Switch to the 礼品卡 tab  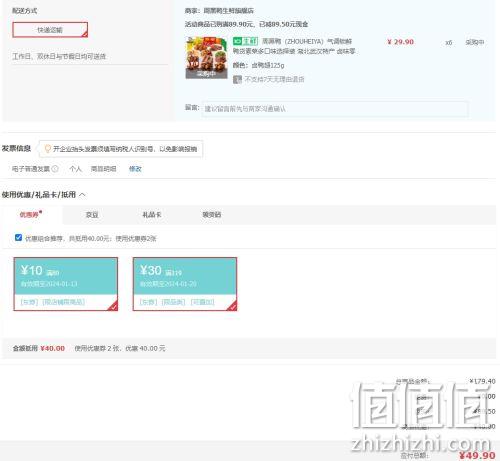pos(152,215)
